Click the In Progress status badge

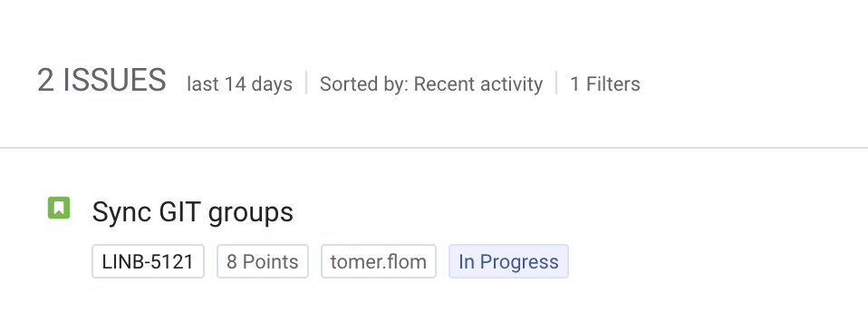(x=508, y=261)
